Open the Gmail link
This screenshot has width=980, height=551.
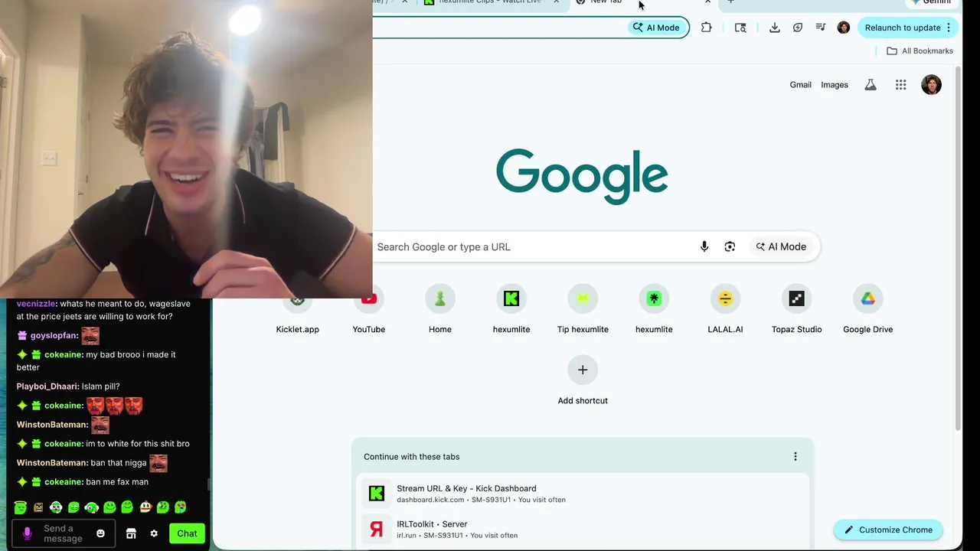click(800, 85)
